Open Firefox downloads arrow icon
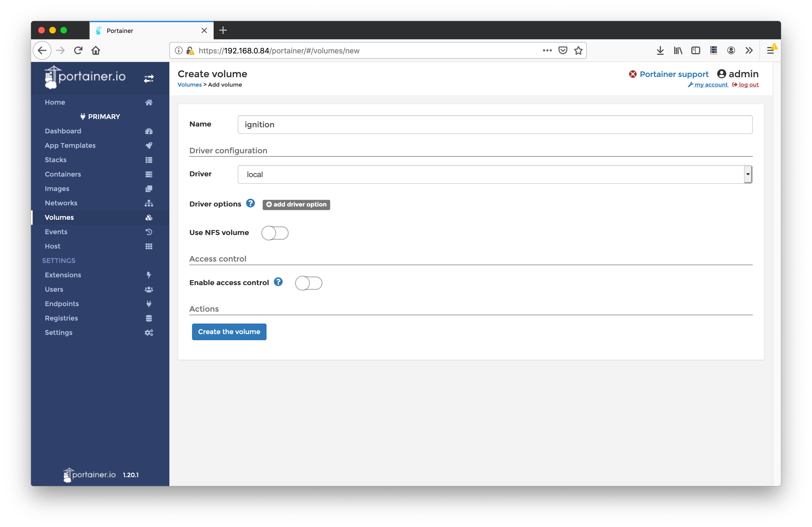Image resolution: width=812 pixels, height=527 pixels. click(x=660, y=51)
